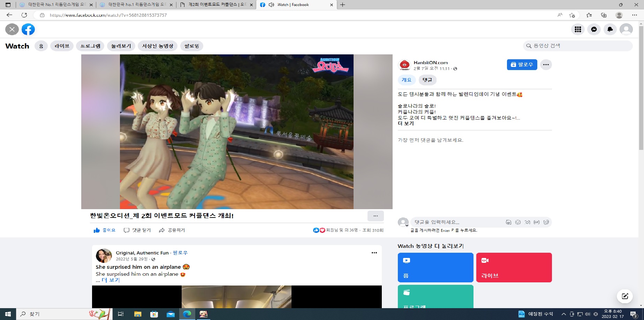
Task: Open the browser favorites list icon
Action: point(589,15)
